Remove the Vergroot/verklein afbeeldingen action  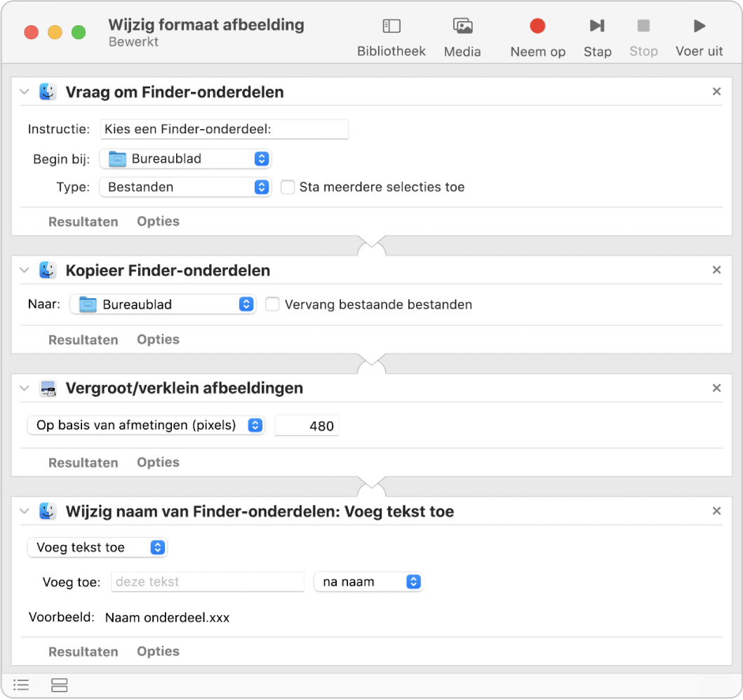(x=716, y=388)
